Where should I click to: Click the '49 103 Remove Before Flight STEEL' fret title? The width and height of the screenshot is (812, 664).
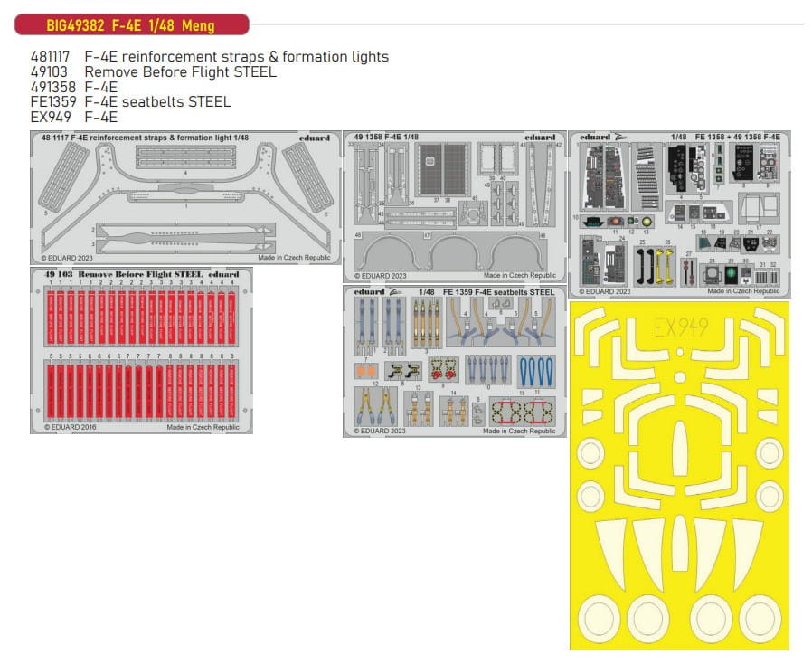(123, 274)
